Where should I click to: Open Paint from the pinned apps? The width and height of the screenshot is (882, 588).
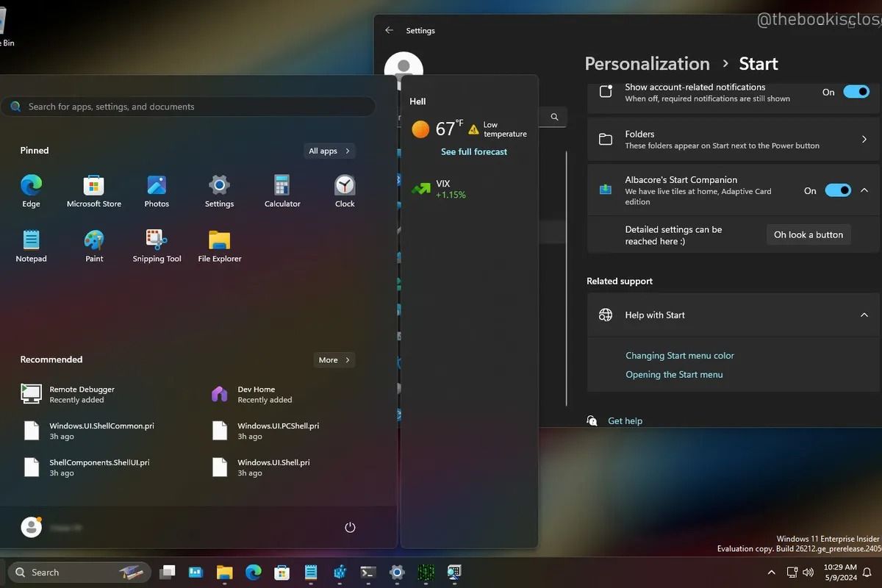pyautogui.click(x=93, y=244)
